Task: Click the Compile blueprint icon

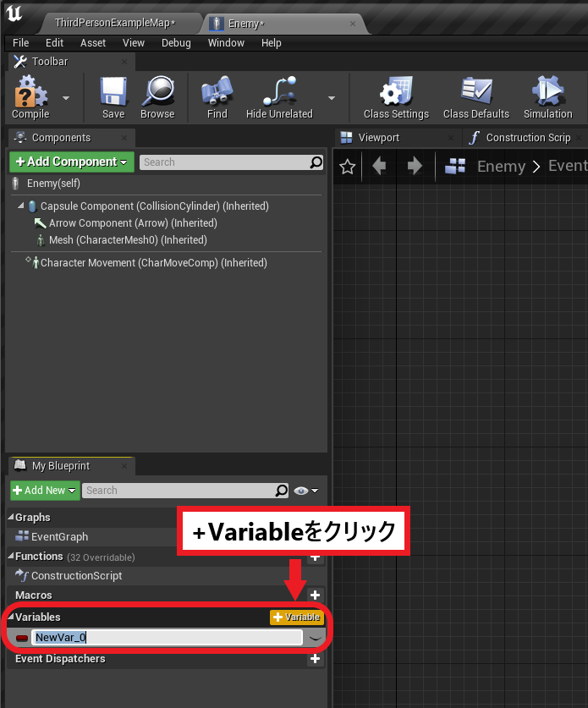Action: tap(30, 97)
